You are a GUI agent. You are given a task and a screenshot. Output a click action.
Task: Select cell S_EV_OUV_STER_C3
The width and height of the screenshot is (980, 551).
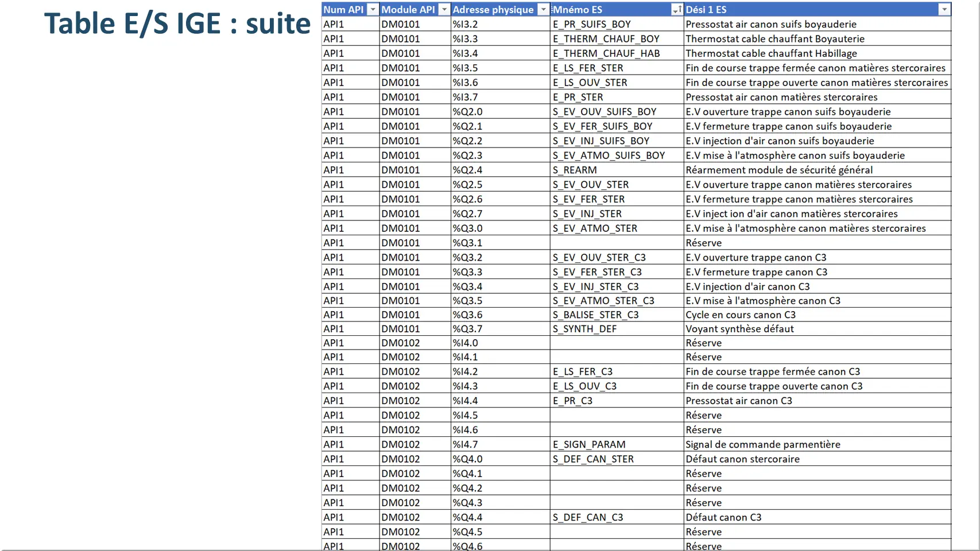tap(617, 257)
